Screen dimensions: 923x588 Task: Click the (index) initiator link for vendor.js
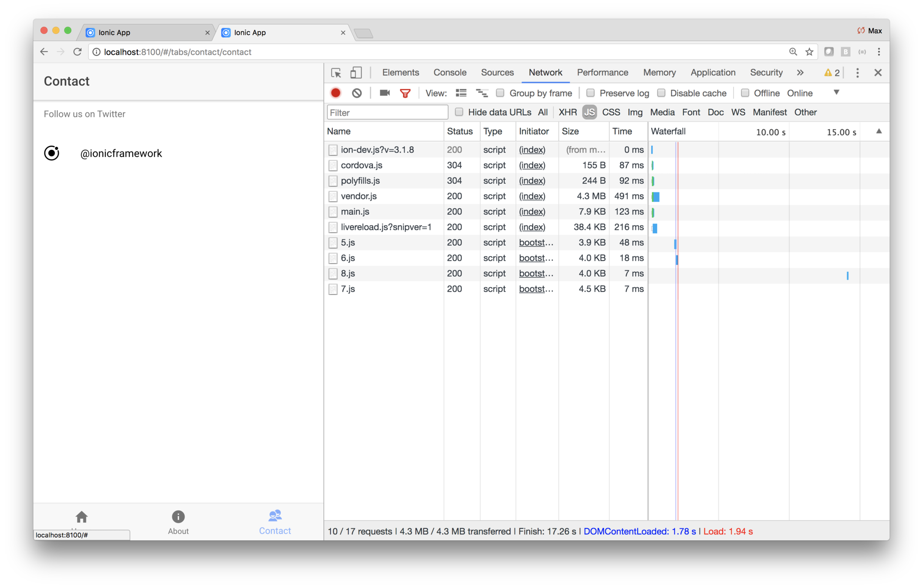[532, 196]
